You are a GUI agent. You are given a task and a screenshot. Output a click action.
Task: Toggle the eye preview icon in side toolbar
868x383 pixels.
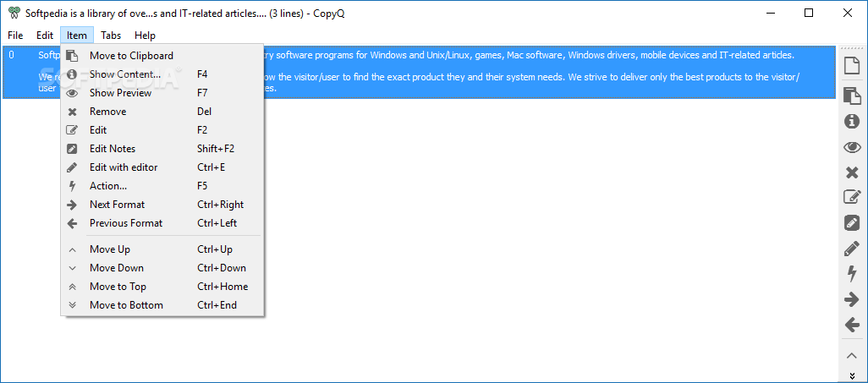click(x=852, y=147)
